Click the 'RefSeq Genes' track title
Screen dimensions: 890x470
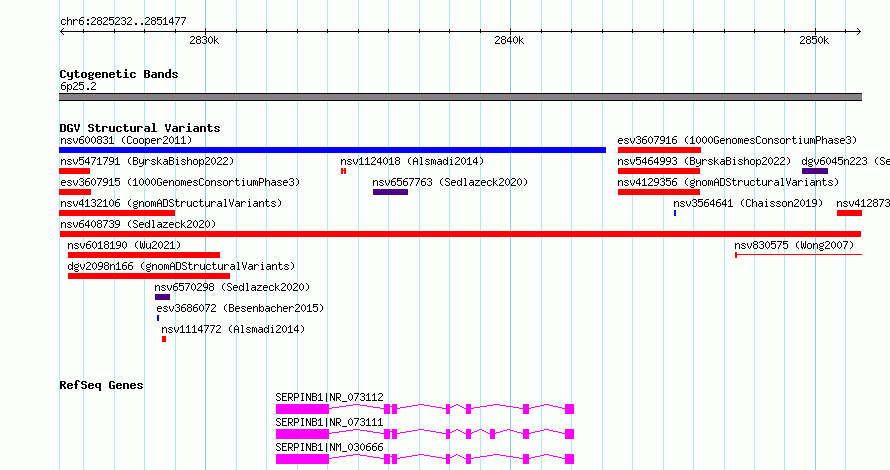[x=101, y=385]
